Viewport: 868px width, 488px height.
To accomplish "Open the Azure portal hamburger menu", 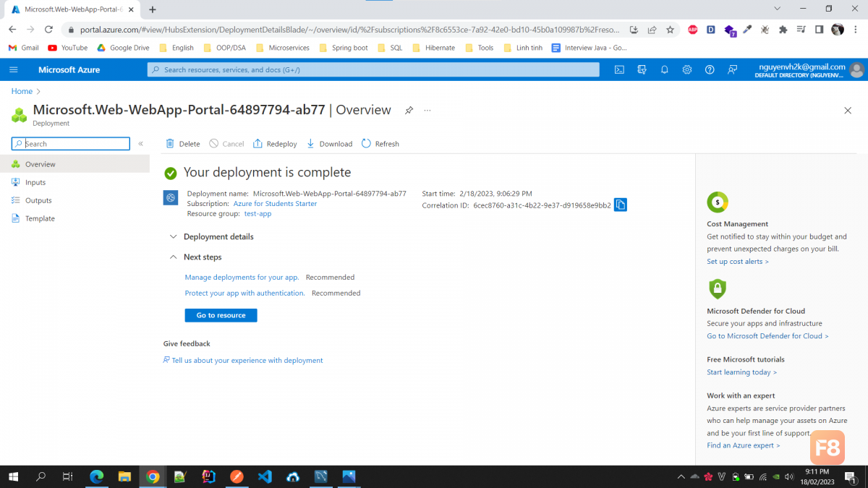I will coord(14,69).
